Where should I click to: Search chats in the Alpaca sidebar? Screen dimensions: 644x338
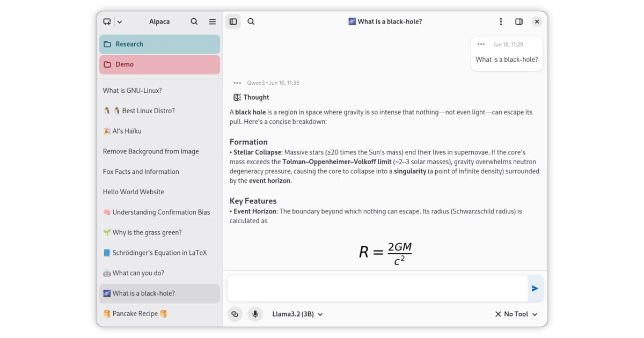pos(194,22)
